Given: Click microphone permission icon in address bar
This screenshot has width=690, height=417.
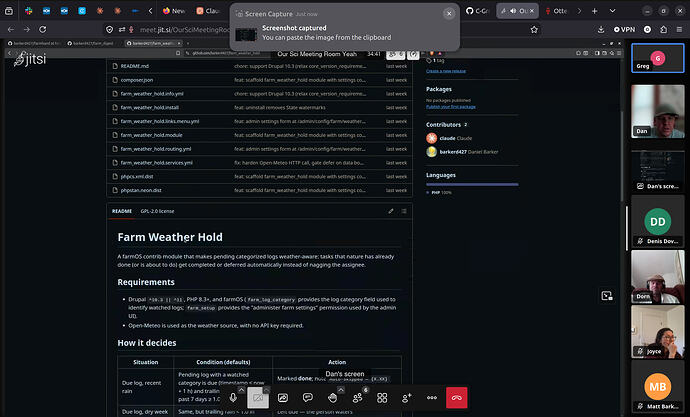Looking at the screenshot, I should click(x=131, y=29).
